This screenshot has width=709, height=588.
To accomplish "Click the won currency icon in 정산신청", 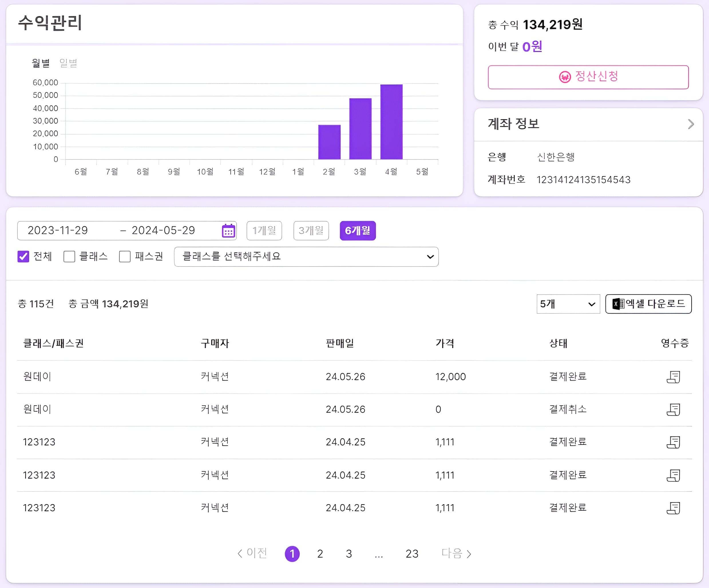I will click(565, 77).
